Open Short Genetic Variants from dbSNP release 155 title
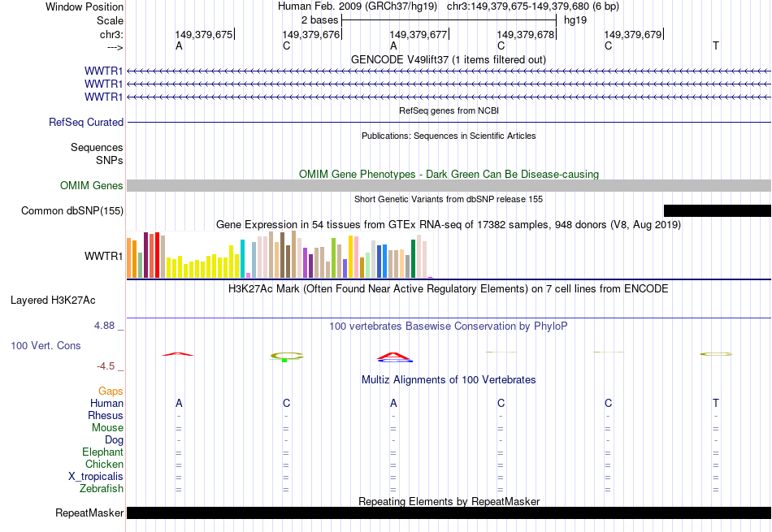772x532 pixels. [449, 199]
